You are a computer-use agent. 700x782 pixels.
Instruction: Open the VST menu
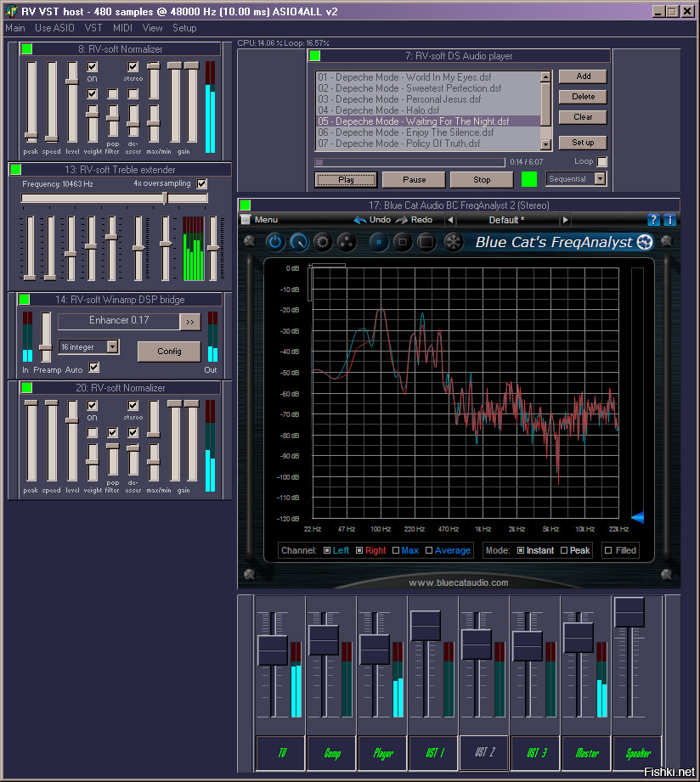[93, 28]
